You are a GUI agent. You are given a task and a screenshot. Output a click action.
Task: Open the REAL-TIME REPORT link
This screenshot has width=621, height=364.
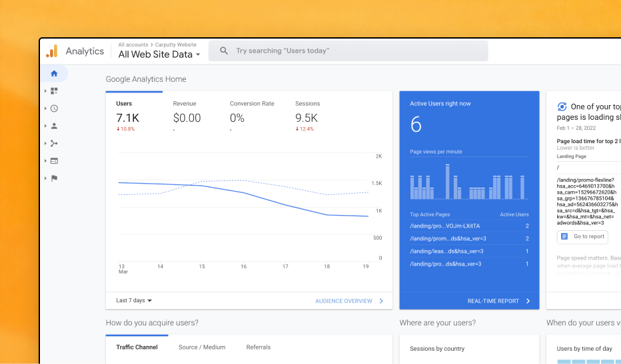pyautogui.click(x=493, y=301)
